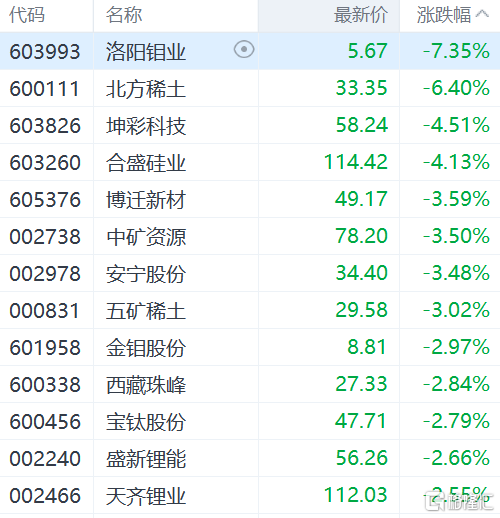
Task: Select stock code 603826
Action: coord(45,126)
